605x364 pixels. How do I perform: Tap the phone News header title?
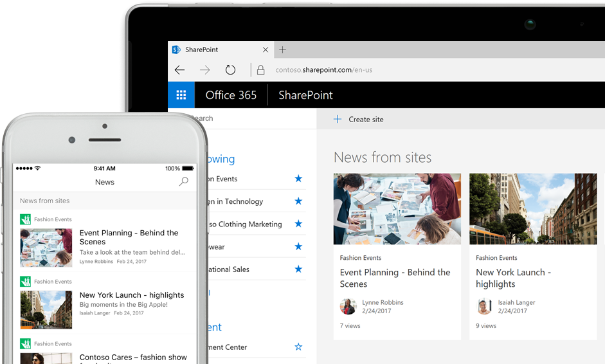tap(105, 182)
